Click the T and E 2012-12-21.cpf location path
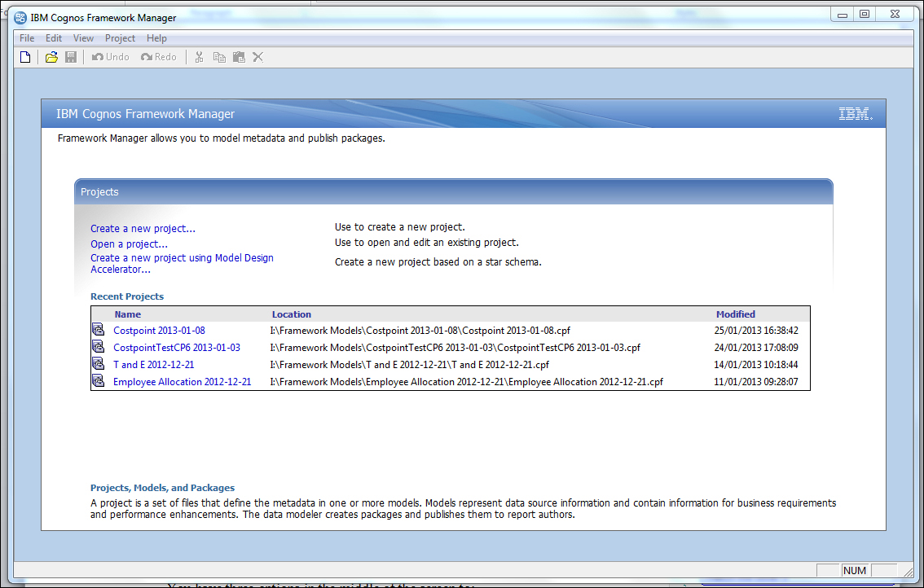Image resolution: width=924 pixels, height=588 pixels. click(410, 365)
